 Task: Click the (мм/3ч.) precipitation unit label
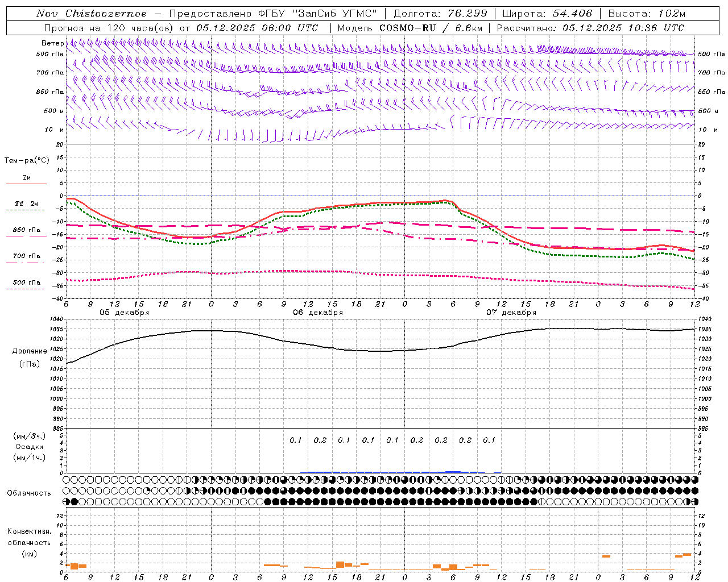coord(30,436)
